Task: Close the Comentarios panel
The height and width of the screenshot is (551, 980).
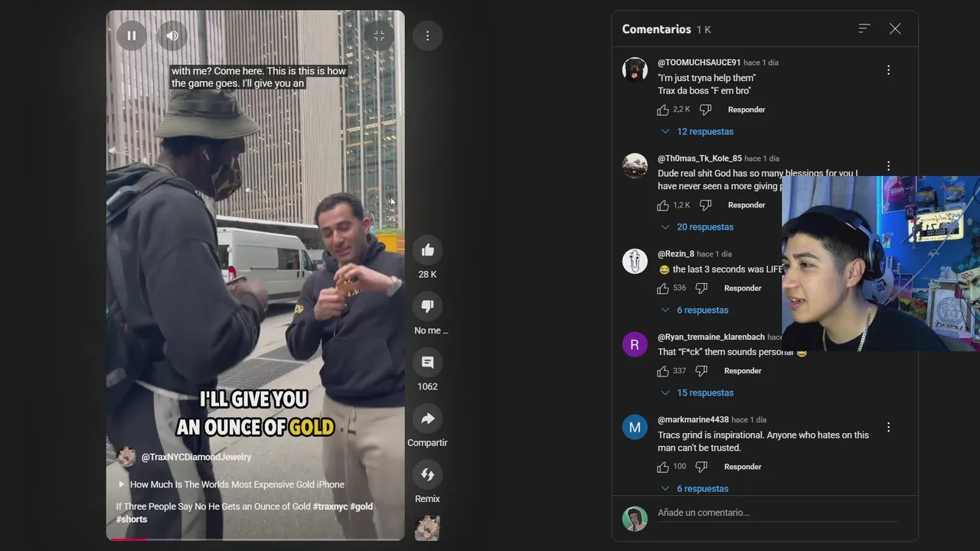Action: (895, 28)
